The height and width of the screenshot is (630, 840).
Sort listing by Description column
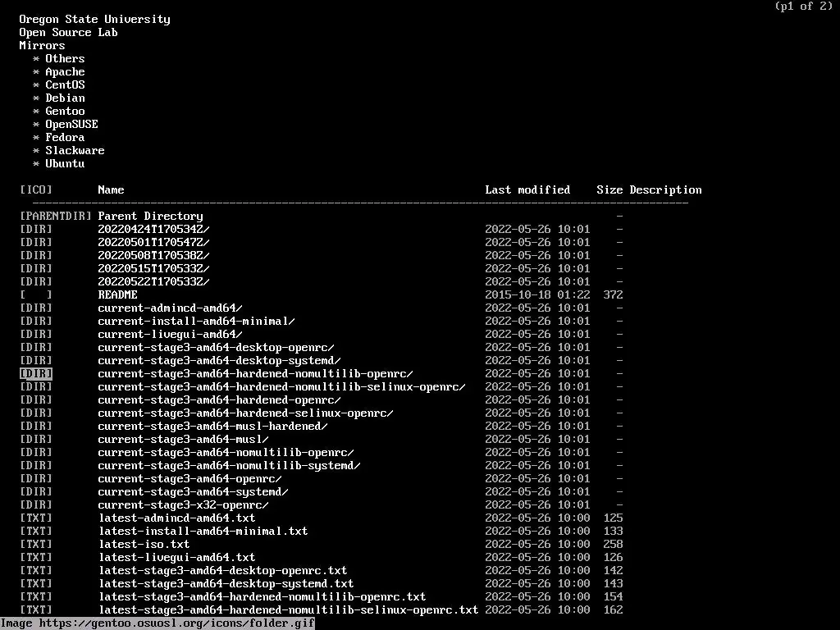[665, 189]
